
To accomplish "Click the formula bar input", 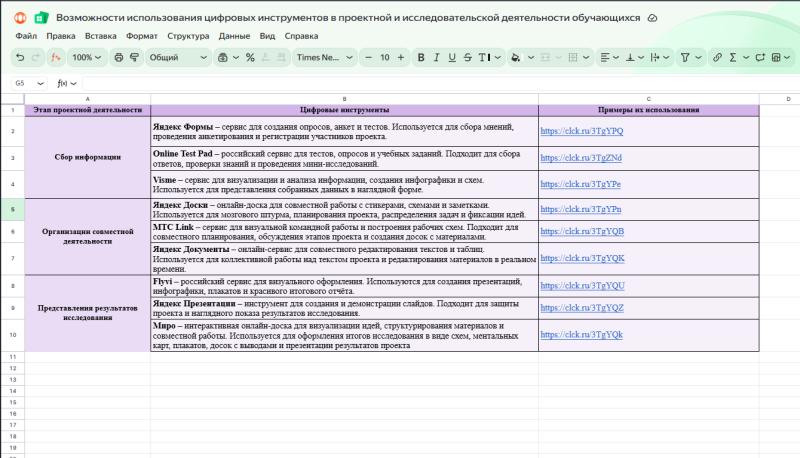I will coord(439,83).
